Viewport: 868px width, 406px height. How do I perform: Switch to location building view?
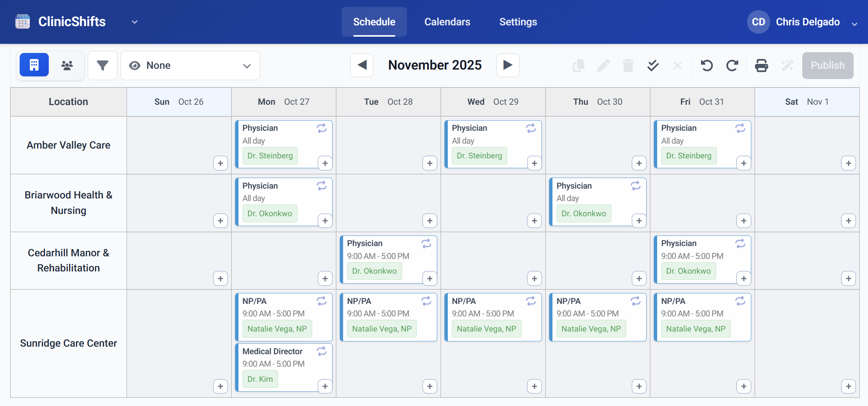tap(34, 65)
